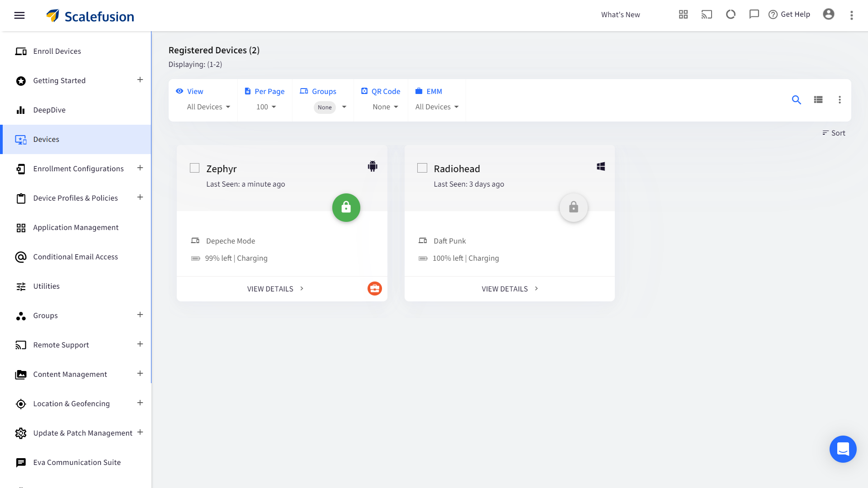Click the orange work profile badge on Zephyr's card
This screenshot has width=868, height=488.
(x=374, y=288)
